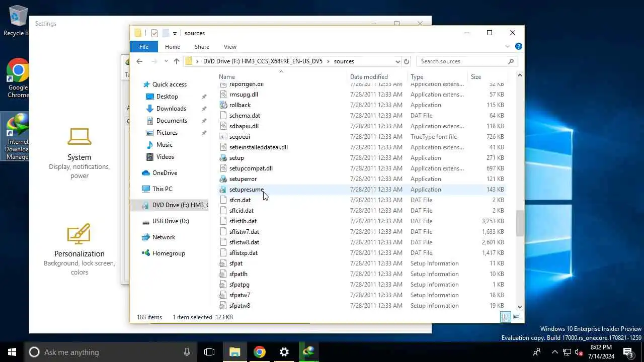Screen dimensions: 644x362
Task: Select the setupcompat.dll file name
Action: 251,168
